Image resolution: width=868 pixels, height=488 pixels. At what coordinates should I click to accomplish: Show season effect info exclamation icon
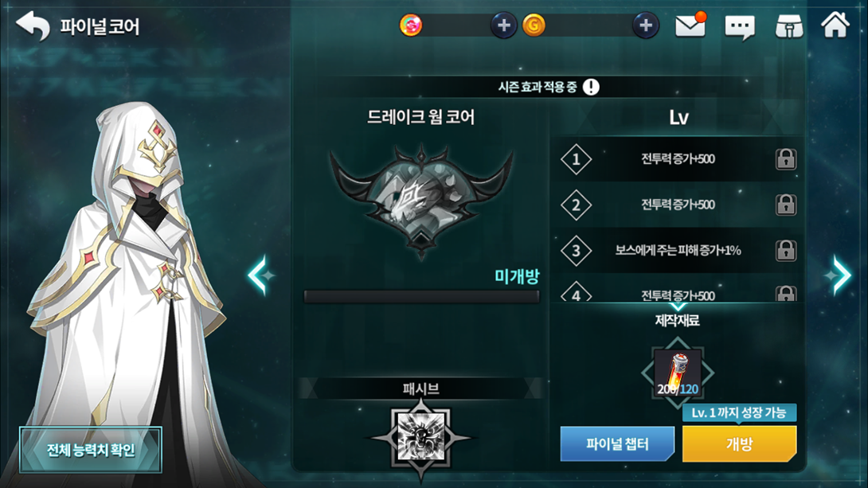pos(591,87)
